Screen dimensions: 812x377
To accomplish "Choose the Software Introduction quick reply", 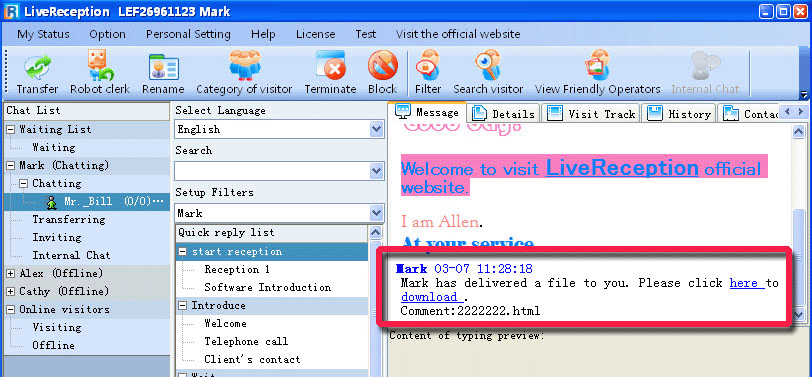I will [x=268, y=287].
